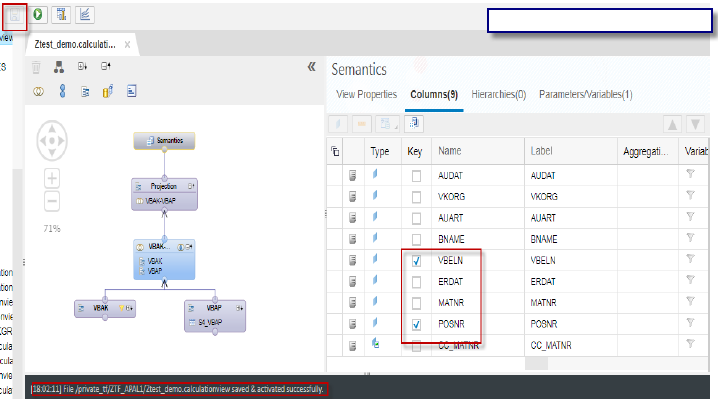The image size is (718, 399).
Task: Zoom in the diagram with plus button
Action: tap(52, 178)
